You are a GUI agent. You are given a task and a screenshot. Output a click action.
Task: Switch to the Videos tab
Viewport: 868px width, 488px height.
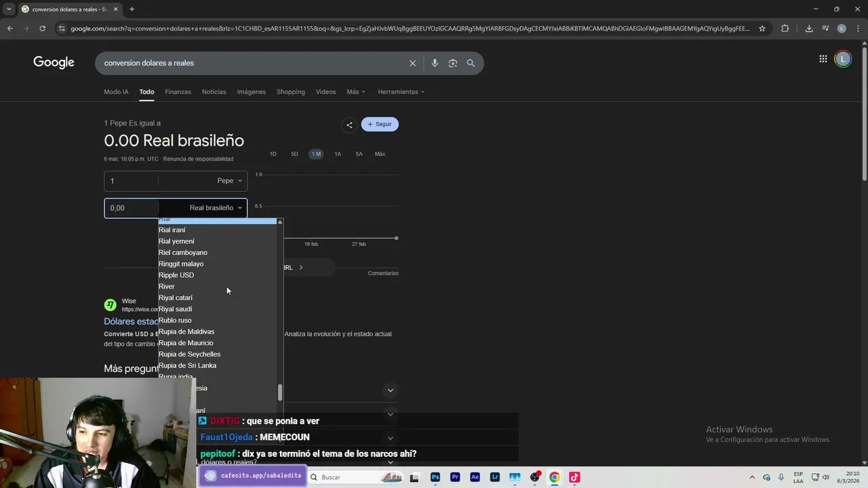click(x=325, y=91)
